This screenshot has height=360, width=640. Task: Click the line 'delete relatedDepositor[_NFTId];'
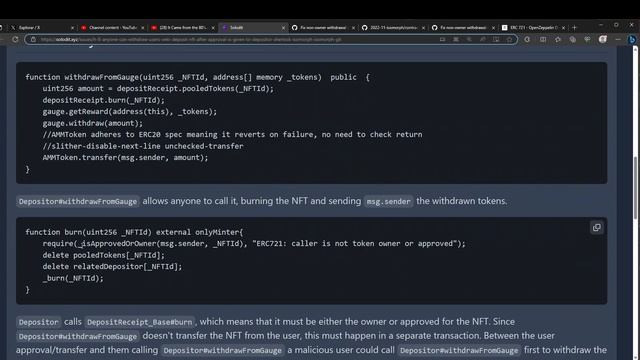tap(112, 267)
